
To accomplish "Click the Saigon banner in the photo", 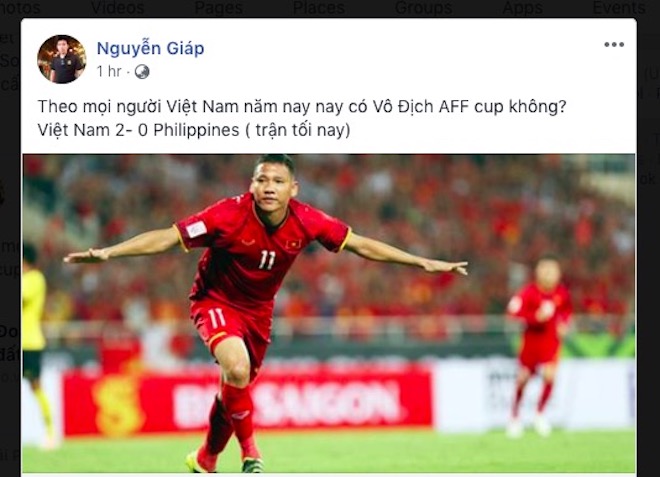I will [x=248, y=402].
